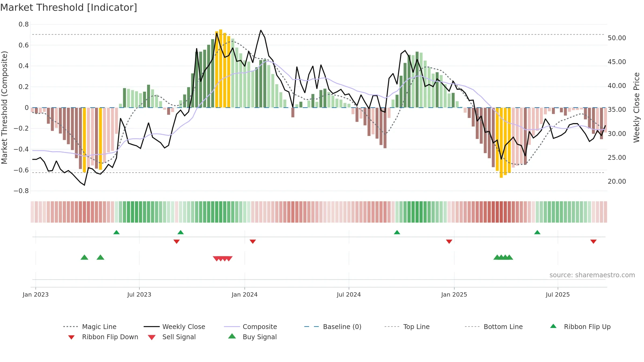This screenshot has width=644, height=362.
Task: Click the leftmost Buy Signal triangle in the 2025 cluster
Action: click(497, 257)
